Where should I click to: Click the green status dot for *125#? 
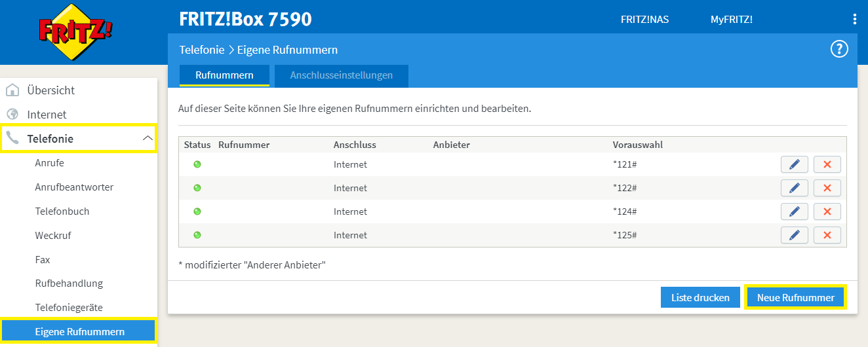tap(197, 235)
